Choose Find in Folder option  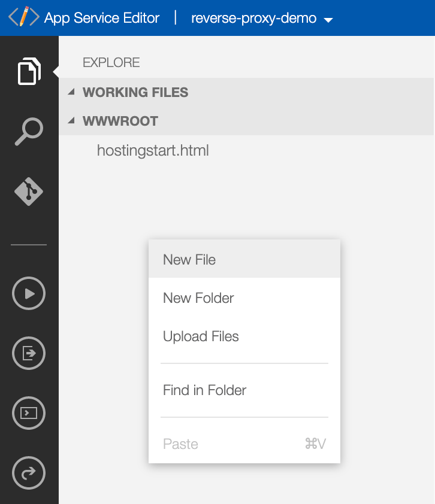pyautogui.click(x=204, y=390)
